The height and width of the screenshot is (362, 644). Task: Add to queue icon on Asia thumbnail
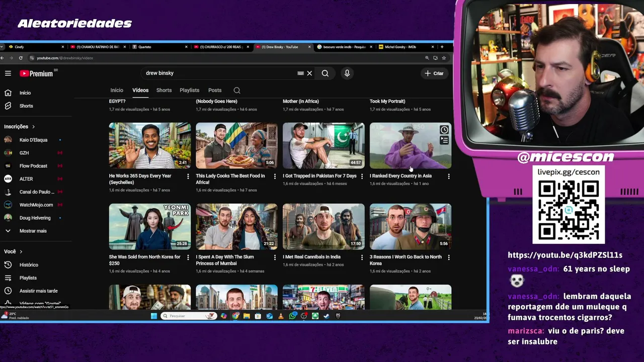pyautogui.click(x=444, y=141)
